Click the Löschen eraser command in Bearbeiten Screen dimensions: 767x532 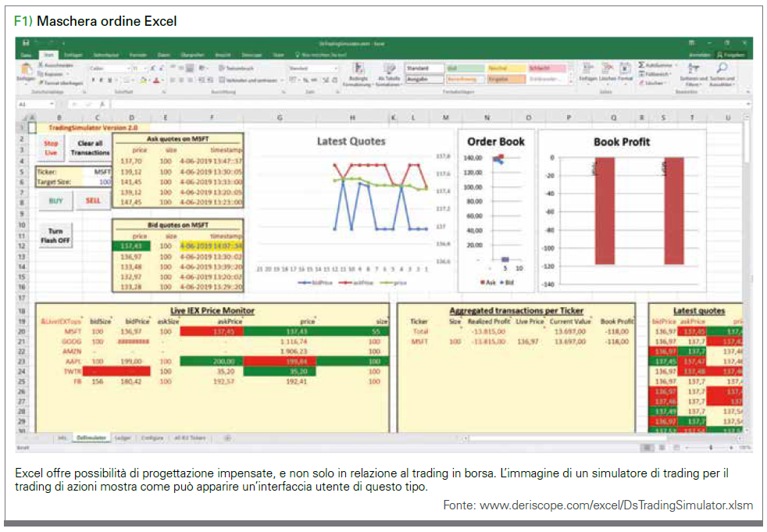[651, 83]
